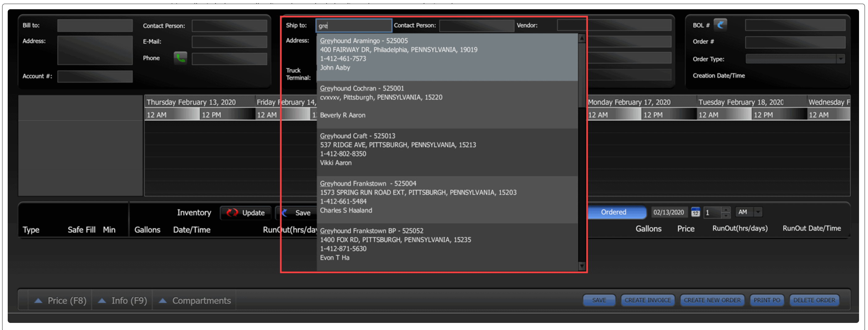Click the Phone number input field
Screen dimensions: 868x330
tap(229, 59)
